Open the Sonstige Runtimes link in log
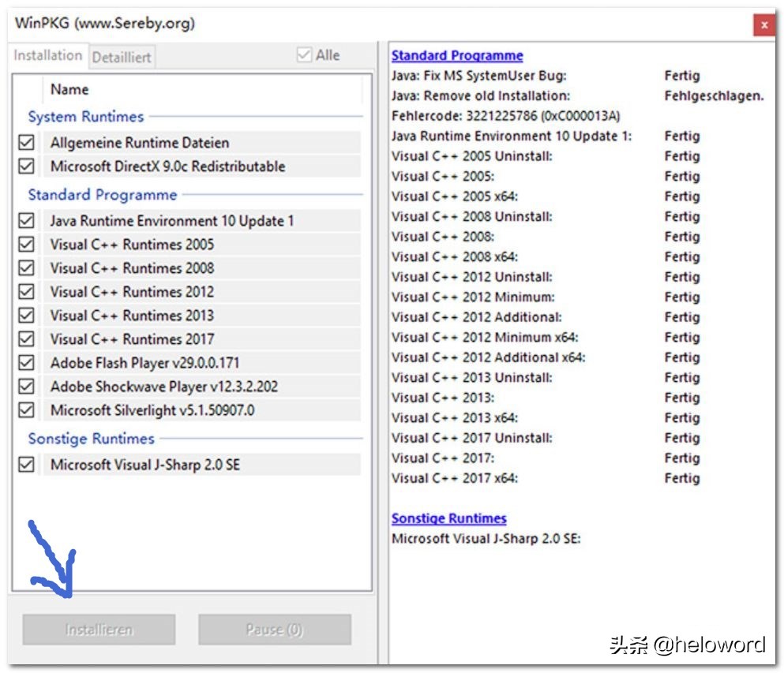Image resolution: width=784 pixels, height=673 pixels. (448, 518)
